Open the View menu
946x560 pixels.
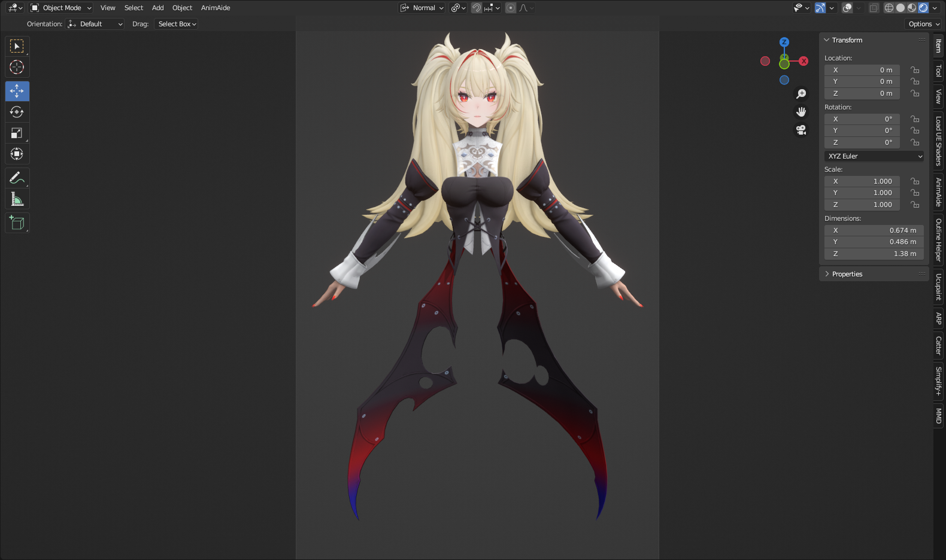coord(108,8)
